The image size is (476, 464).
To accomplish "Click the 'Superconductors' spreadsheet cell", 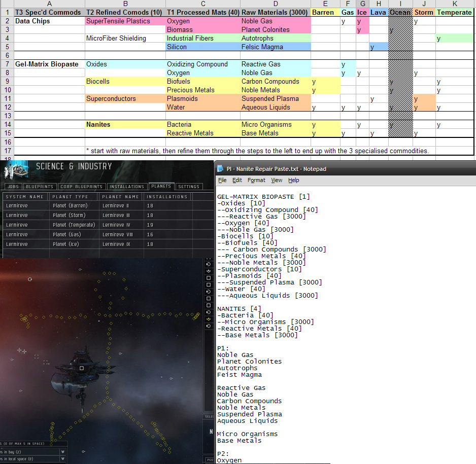I will [125, 98].
